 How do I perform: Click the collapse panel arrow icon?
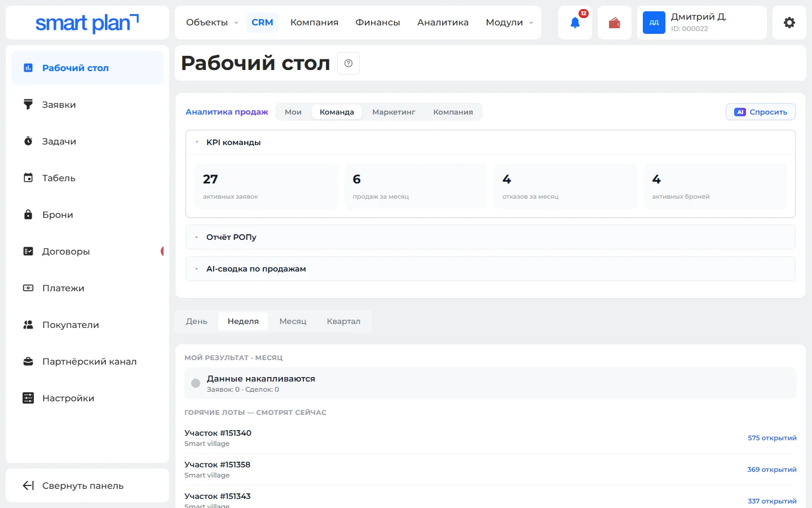pos(28,485)
